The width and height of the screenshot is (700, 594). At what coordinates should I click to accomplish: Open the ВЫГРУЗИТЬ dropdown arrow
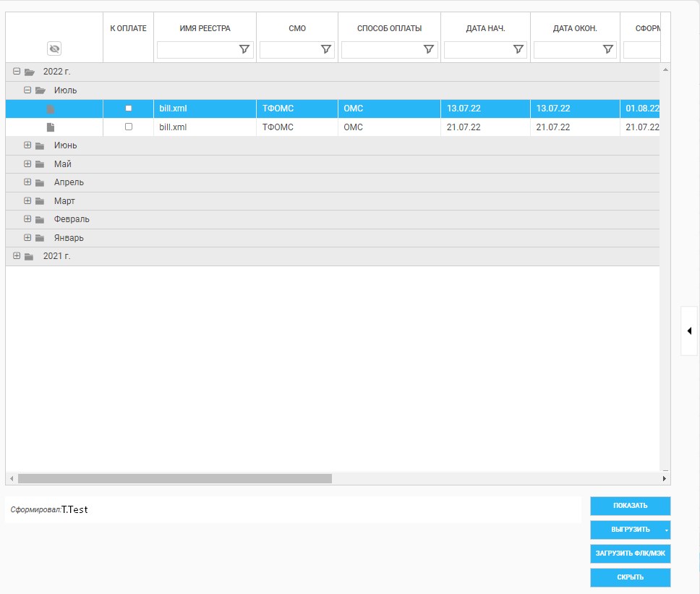tap(666, 530)
